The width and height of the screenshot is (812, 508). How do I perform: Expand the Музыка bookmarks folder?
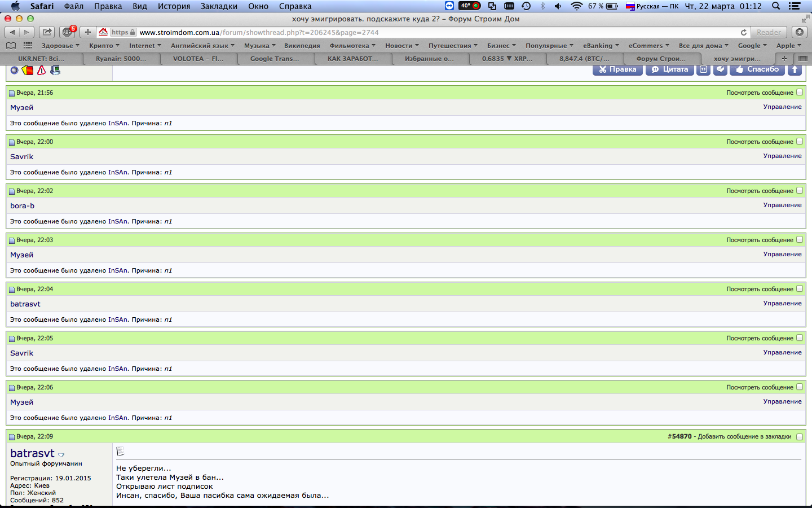260,46
